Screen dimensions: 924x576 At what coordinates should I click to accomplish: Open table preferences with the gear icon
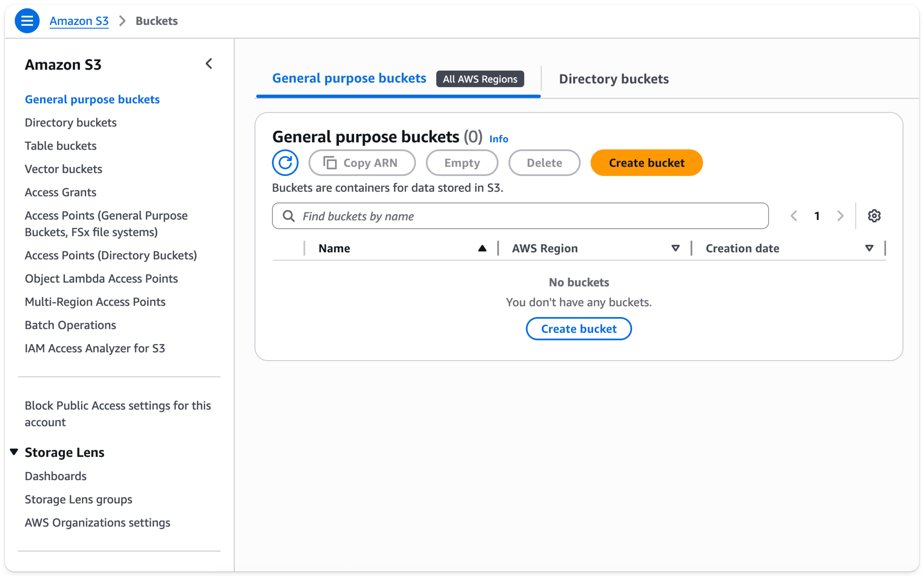point(875,216)
